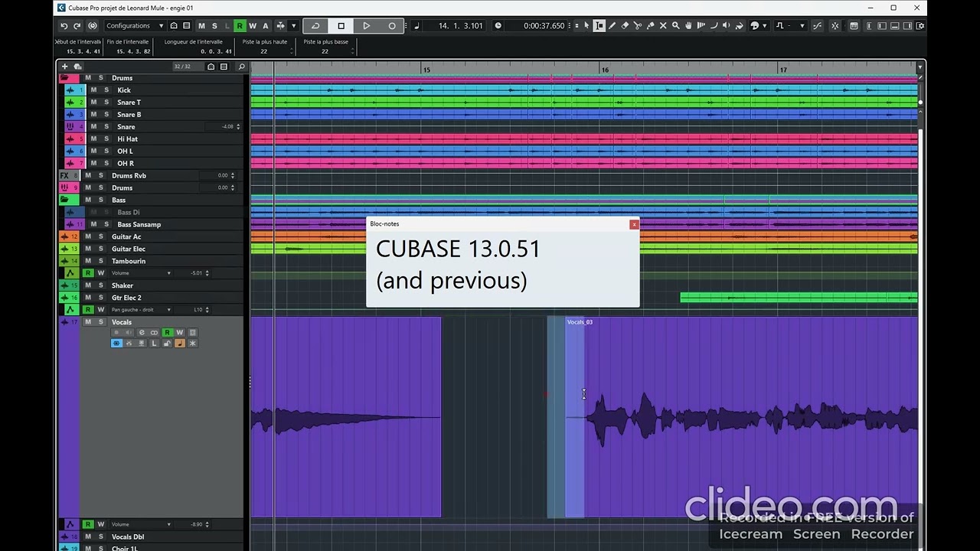
Task: Click the Constrain Delay Compensation icon
Action: pos(93,25)
